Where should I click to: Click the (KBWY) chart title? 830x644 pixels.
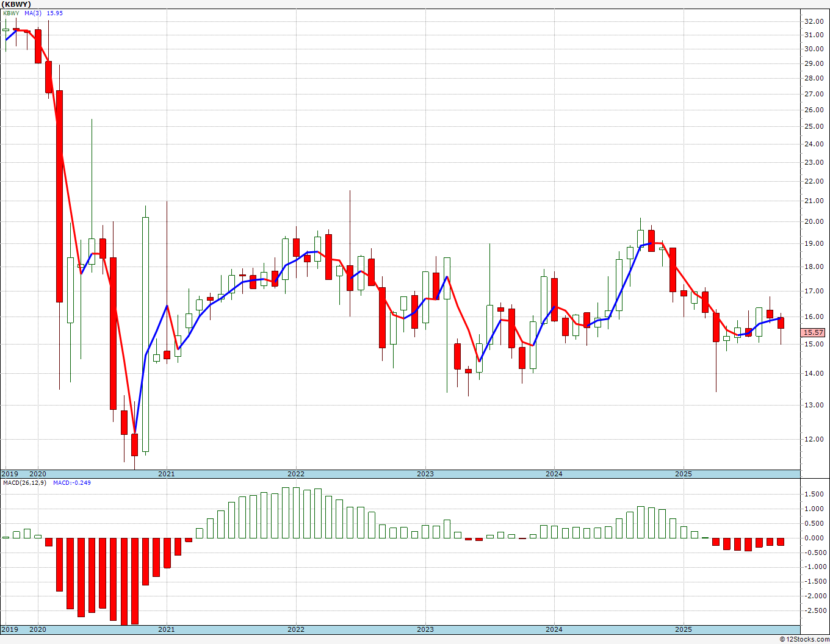coord(15,4)
